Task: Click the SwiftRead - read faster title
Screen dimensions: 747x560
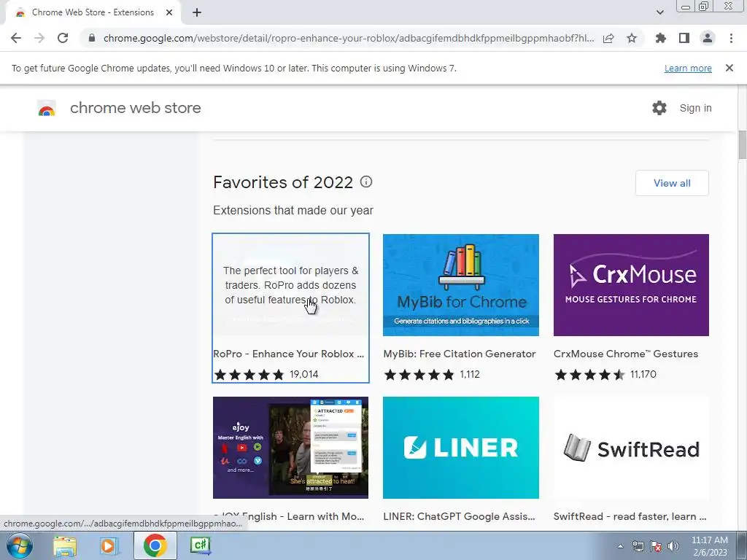Action: pos(630,517)
